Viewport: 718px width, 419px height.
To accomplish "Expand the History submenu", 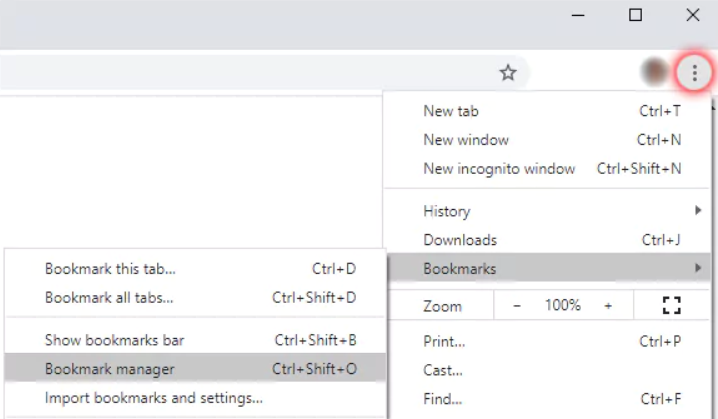I will click(x=547, y=211).
